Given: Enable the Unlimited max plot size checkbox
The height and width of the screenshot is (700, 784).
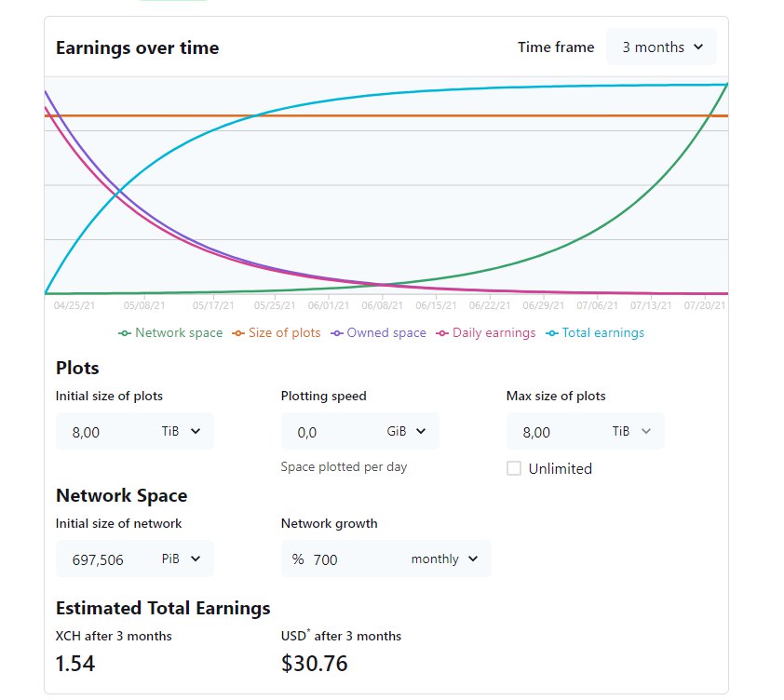Looking at the screenshot, I should [514, 468].
